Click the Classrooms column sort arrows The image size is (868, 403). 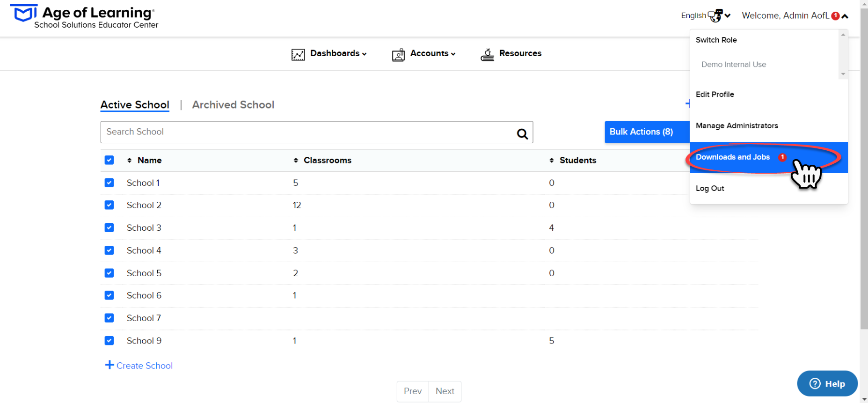click(296, 161)
